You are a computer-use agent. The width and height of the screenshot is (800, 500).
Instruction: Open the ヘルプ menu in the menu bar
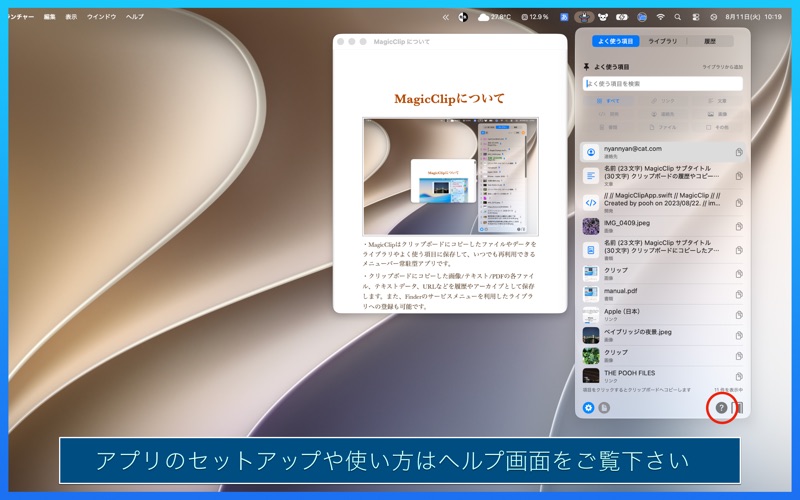pyautogui.click(x=135, y=17)
